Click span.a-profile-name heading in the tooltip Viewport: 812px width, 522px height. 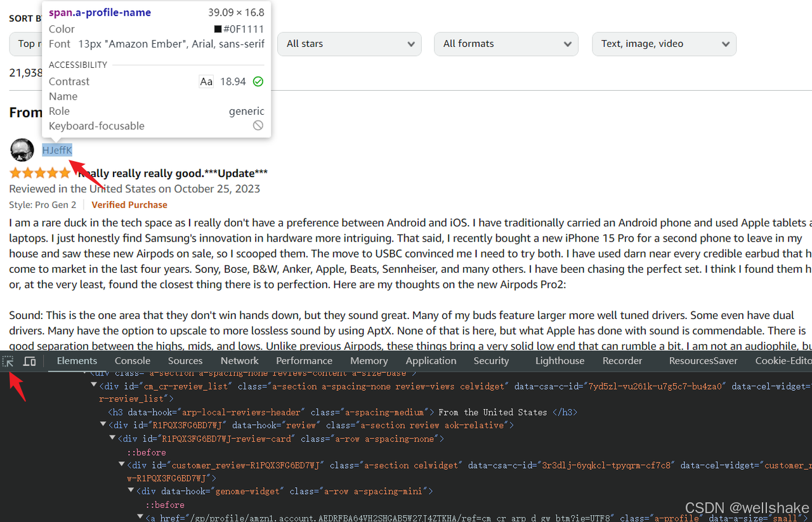(100, 12)
